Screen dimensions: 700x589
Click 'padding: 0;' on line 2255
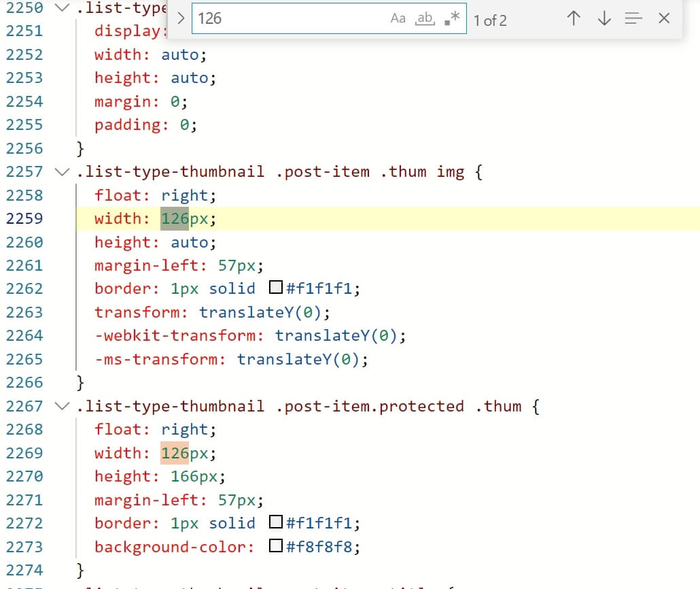145,124
